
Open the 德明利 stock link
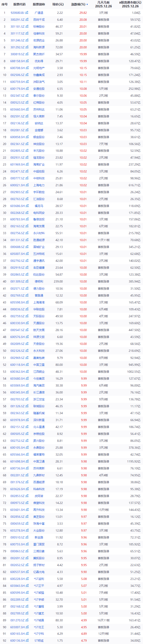39,281
